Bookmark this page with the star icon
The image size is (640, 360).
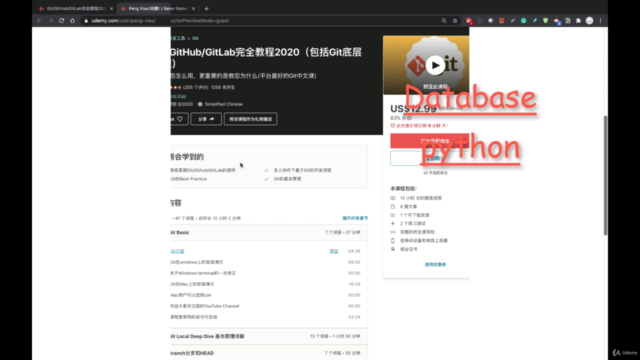455,20
